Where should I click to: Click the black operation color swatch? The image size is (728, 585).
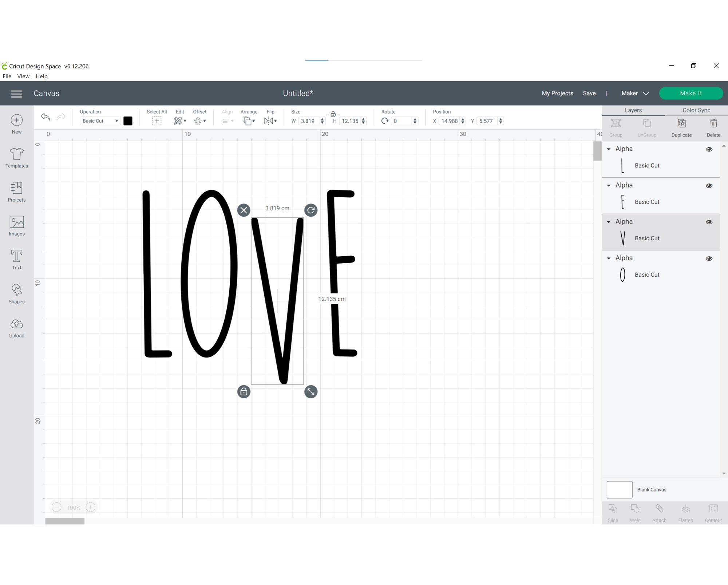[128, 121]
